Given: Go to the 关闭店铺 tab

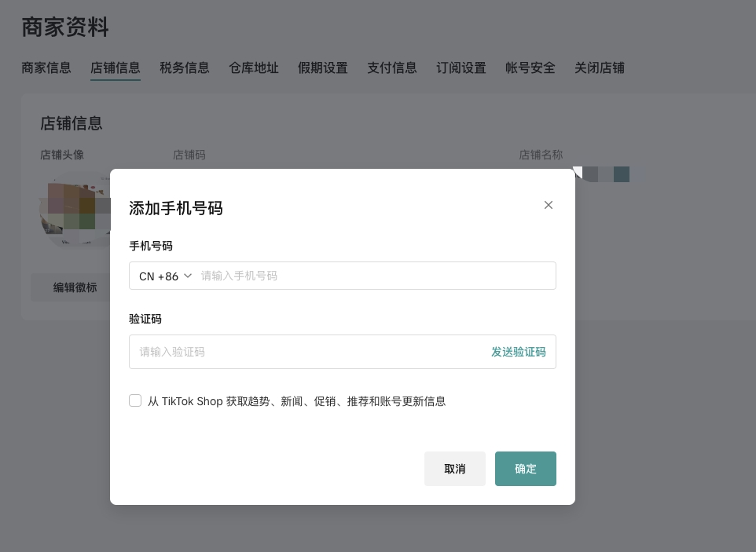Looking at the screenshot, I should (600, 68).
